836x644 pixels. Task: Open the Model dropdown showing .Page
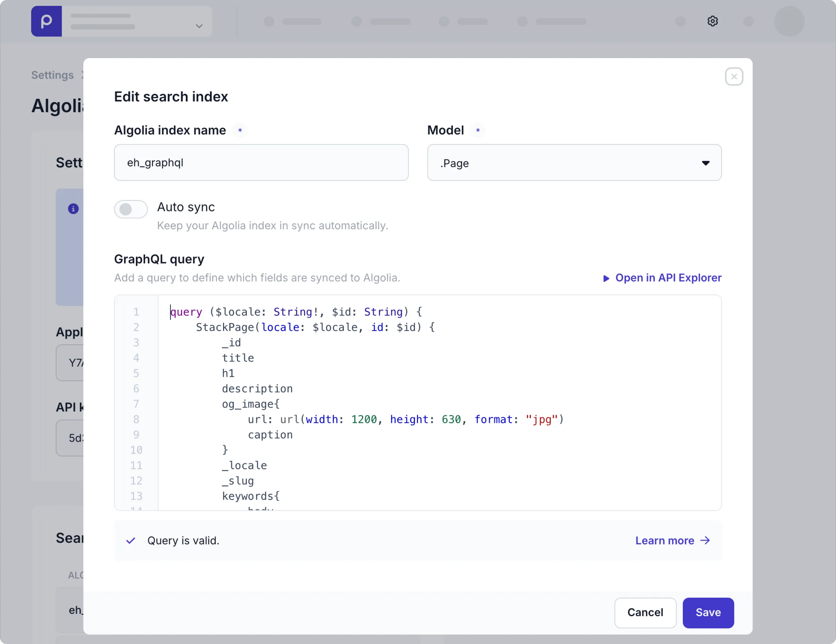click(574, 162)
